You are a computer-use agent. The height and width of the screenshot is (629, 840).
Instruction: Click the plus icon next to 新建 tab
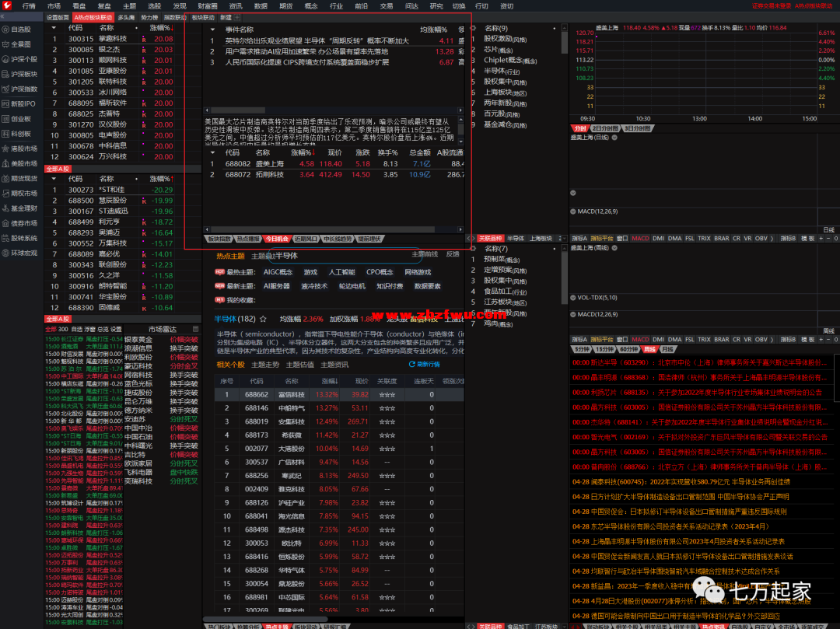click(x=238, y=18)
